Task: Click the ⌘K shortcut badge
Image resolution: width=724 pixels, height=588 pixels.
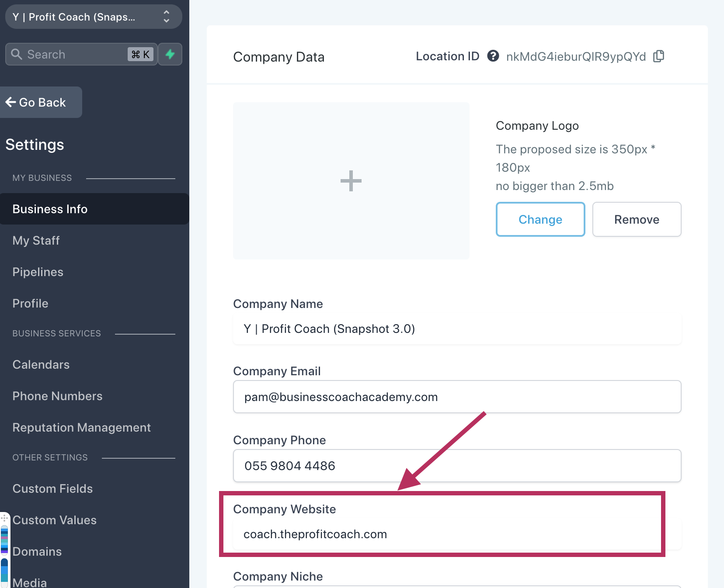Action: pos(141,54)
